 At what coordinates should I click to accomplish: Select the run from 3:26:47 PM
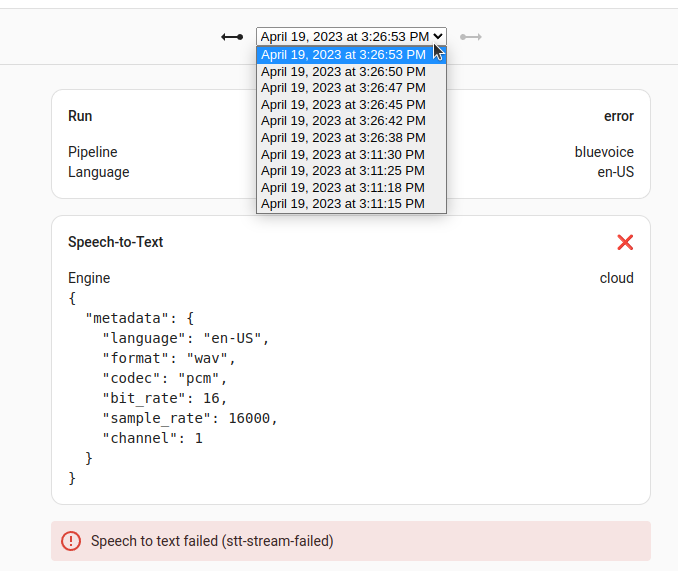pyautogui.click(x=343, y=88)
